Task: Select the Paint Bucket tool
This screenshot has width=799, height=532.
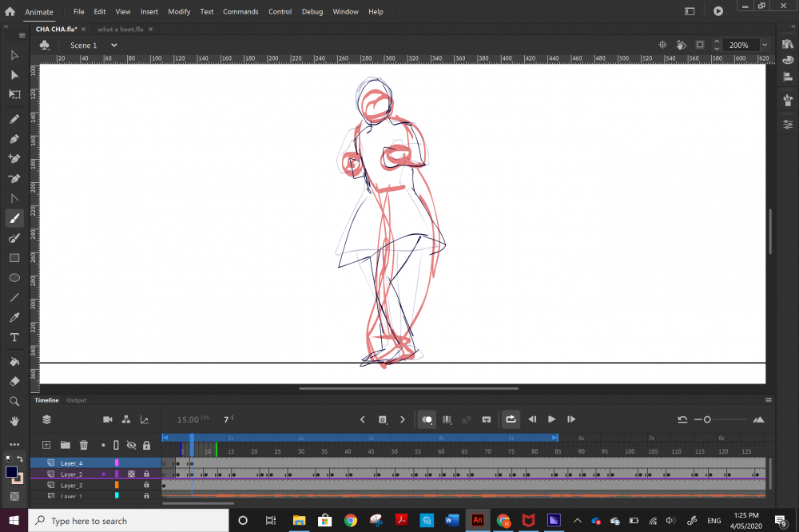Action: click(14, 361)
